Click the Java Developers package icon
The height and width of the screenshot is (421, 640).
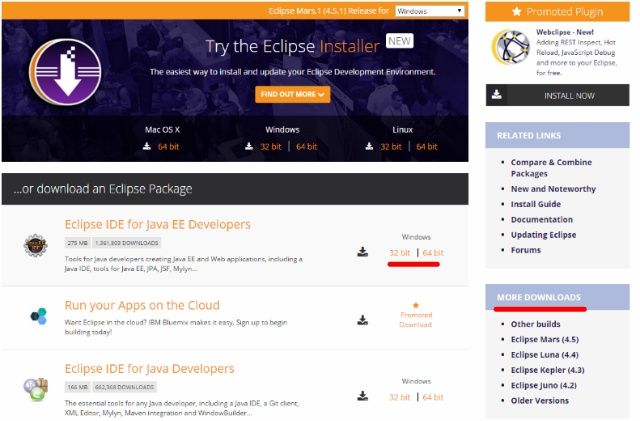[36, 390]
